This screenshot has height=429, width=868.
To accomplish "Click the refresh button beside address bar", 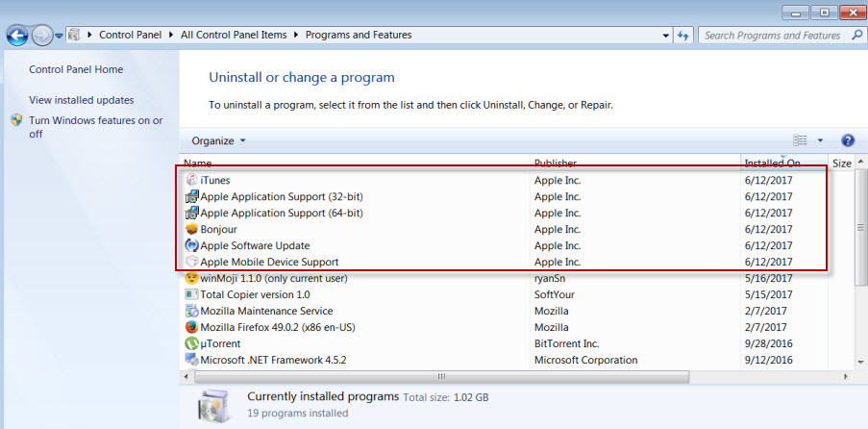I will pyautogui.click(x=684, y=36).
